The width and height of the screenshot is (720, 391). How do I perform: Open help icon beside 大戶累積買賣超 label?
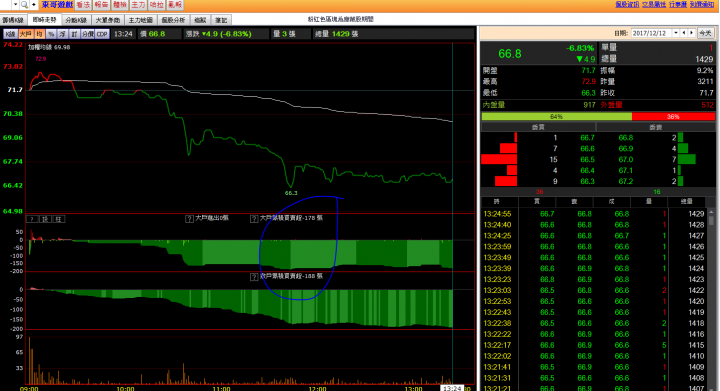tap(254, 219)
